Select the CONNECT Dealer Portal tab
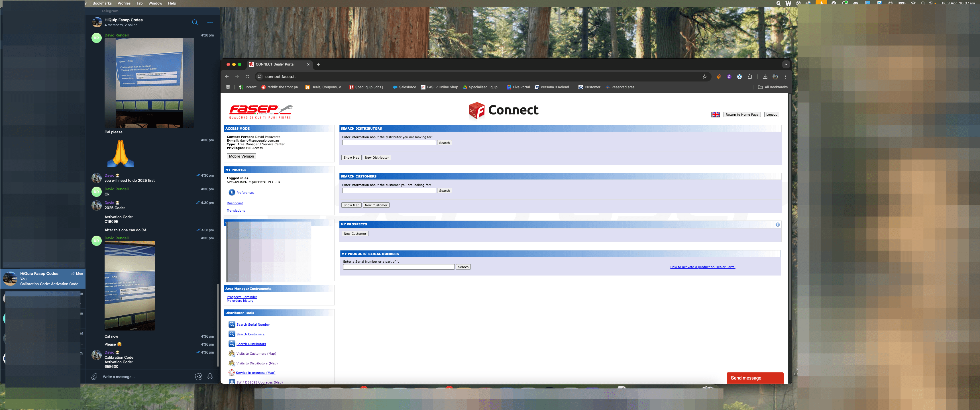Image resolution: width=980 pixels, height=410 pixels. [280, 64]
